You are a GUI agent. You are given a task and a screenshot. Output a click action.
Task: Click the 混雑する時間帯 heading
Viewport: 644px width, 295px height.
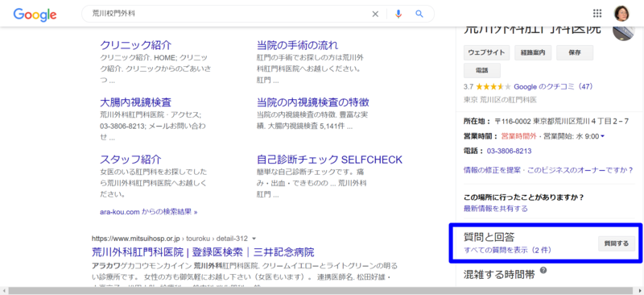[499, 274]
